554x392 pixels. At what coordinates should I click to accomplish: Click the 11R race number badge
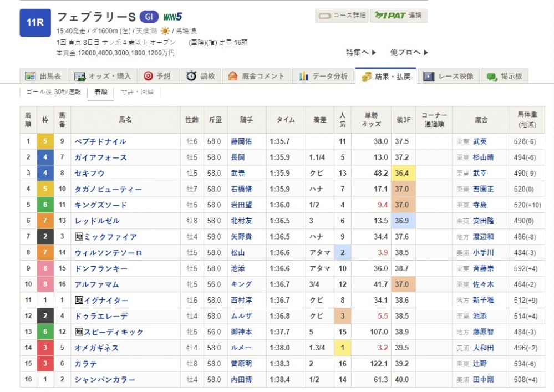click(x=35, y=23)
